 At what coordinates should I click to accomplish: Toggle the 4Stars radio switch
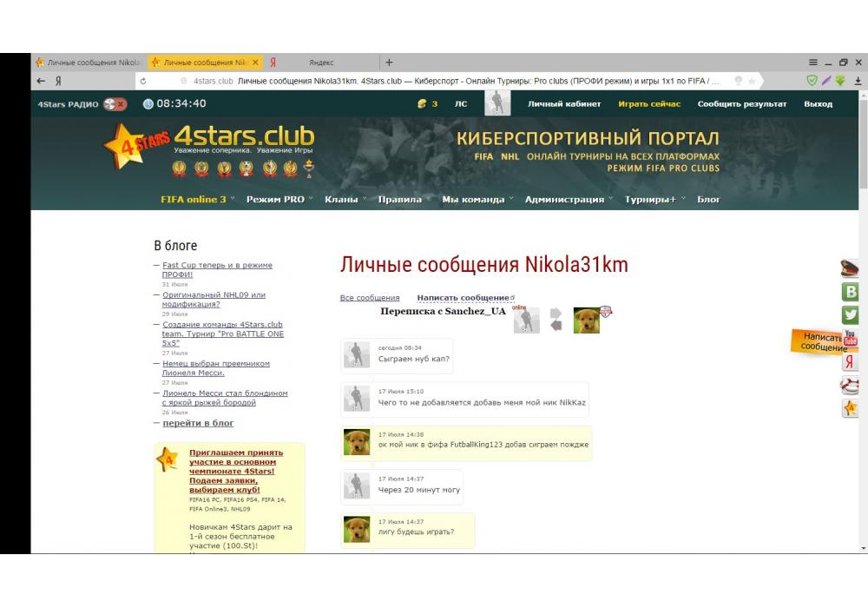pyautogui.click(x=115, y=104)
